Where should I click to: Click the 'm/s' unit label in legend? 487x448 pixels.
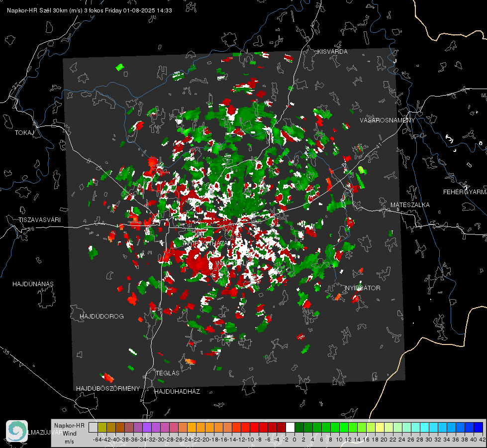pyautogui.click(x=69, y=442)
